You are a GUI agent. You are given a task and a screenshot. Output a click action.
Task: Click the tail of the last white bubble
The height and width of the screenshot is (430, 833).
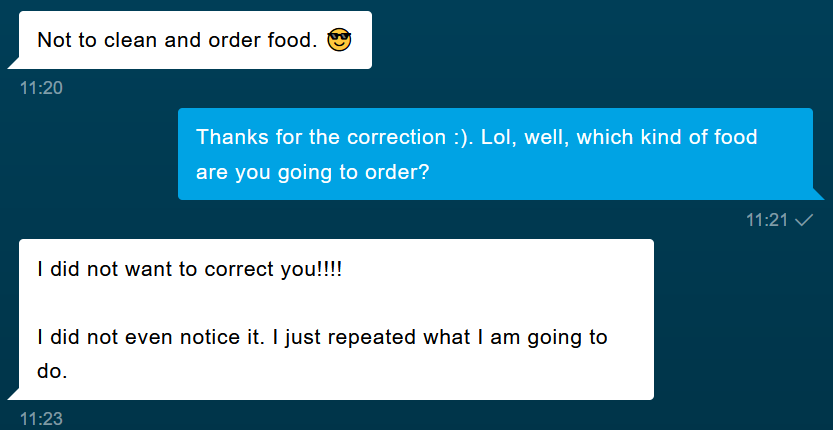[x=13, y=394]
